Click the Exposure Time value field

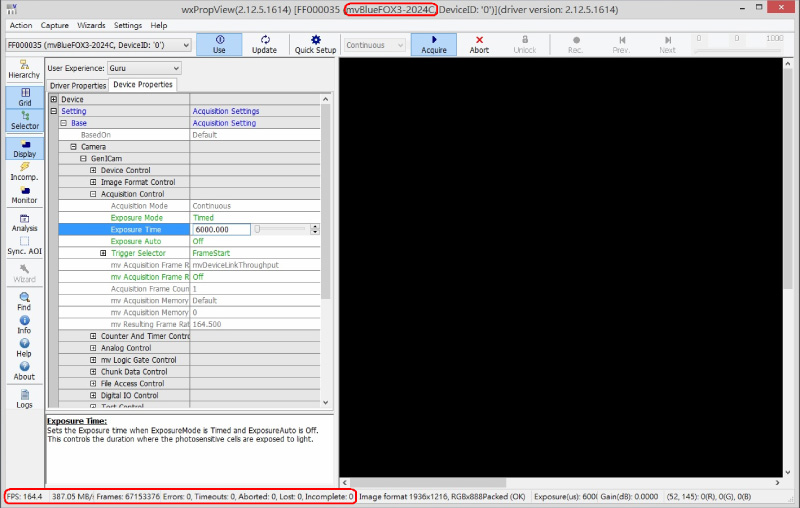(x=220, y=229)
